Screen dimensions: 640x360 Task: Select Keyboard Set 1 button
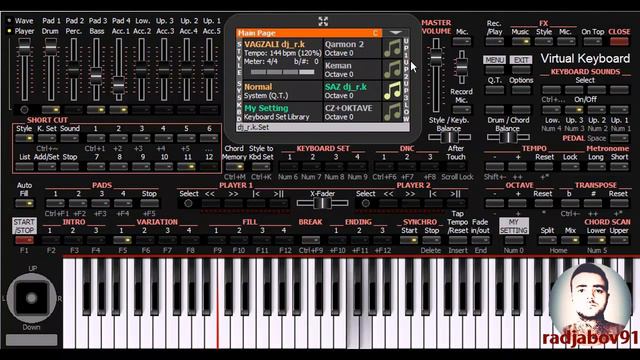point(289,166)
